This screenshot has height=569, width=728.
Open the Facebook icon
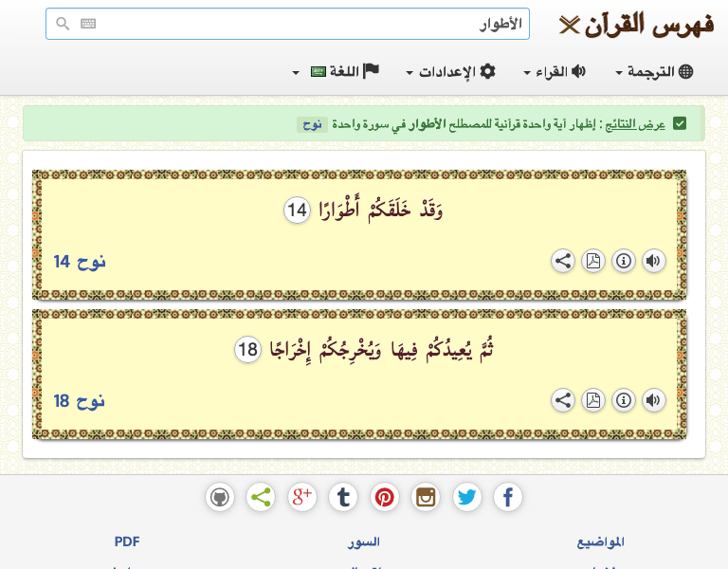[x=508, y=498]
